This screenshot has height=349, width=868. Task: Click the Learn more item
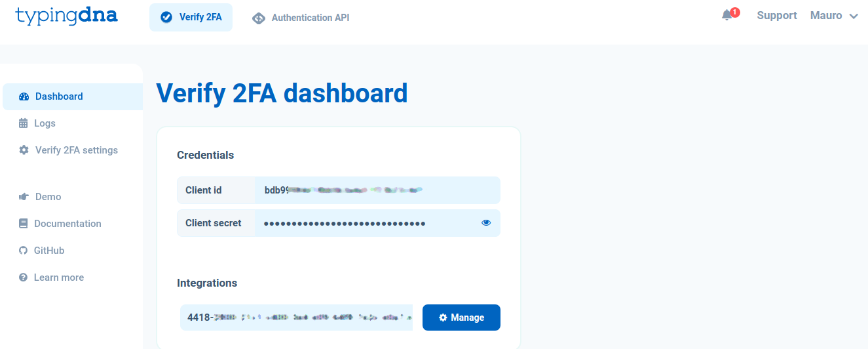point(51,277)
